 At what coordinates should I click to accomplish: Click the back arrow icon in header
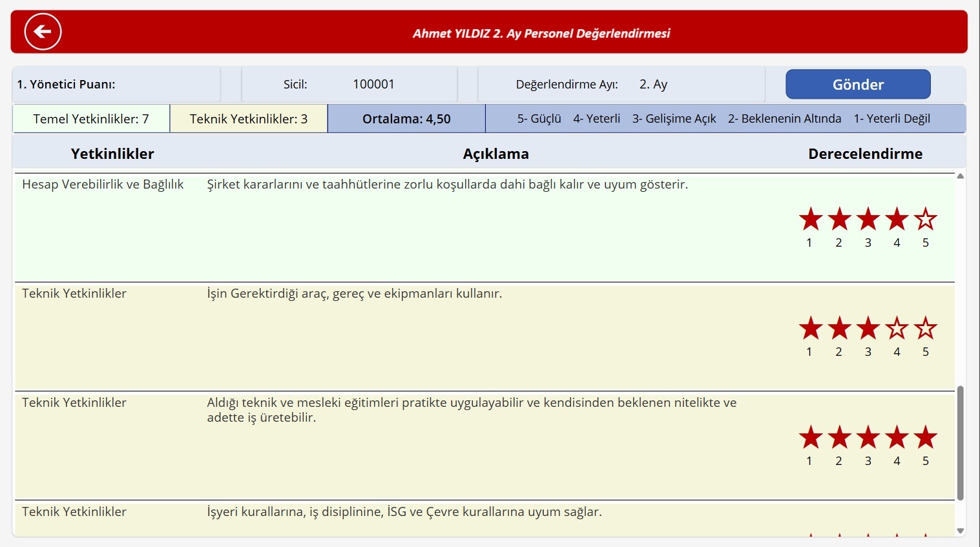(x=43, y=32)
